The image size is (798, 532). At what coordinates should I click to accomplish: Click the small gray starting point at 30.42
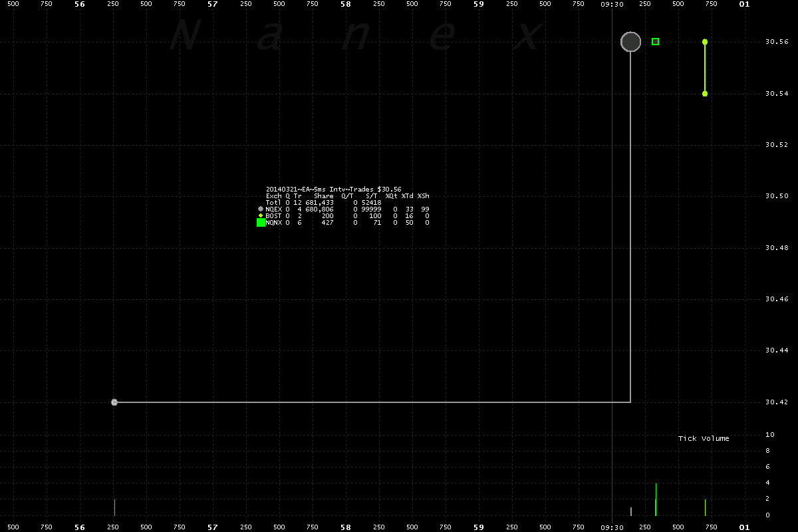114,402
